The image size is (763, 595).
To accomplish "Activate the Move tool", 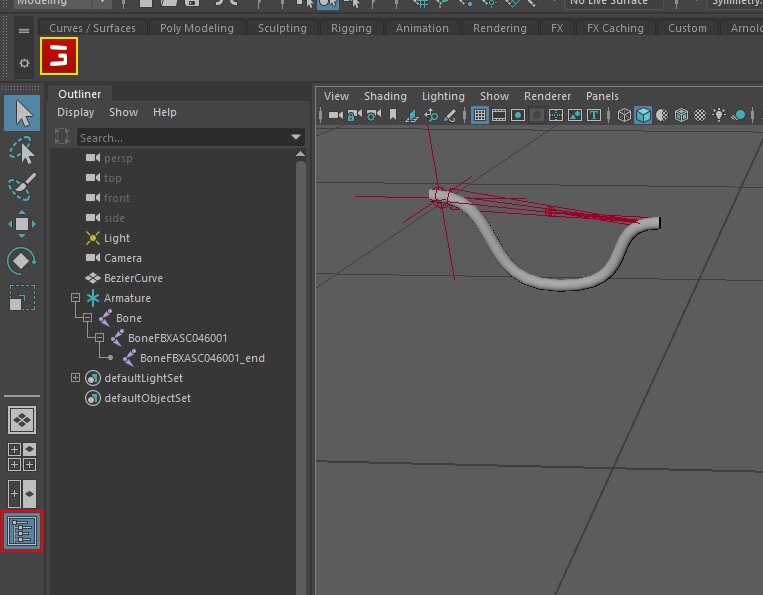I will point(22,224).
